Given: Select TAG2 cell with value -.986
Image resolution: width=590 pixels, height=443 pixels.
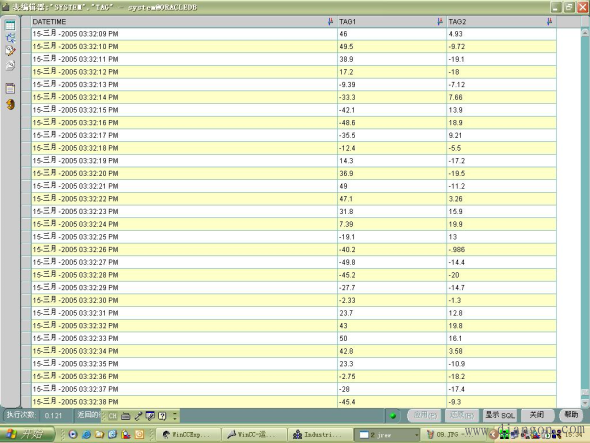Looking at the screenshot, I should [501, 250].
